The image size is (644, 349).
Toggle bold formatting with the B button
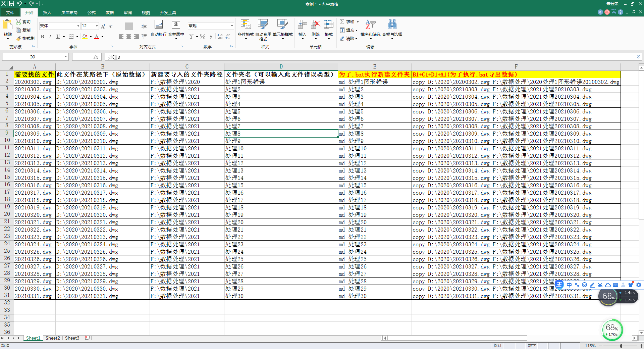coord(43,37)
